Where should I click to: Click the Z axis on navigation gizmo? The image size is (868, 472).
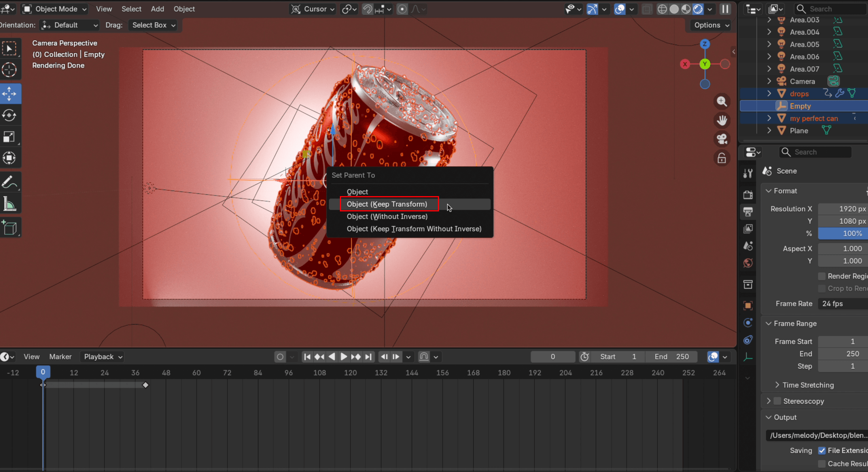click(x=705, y=44)
